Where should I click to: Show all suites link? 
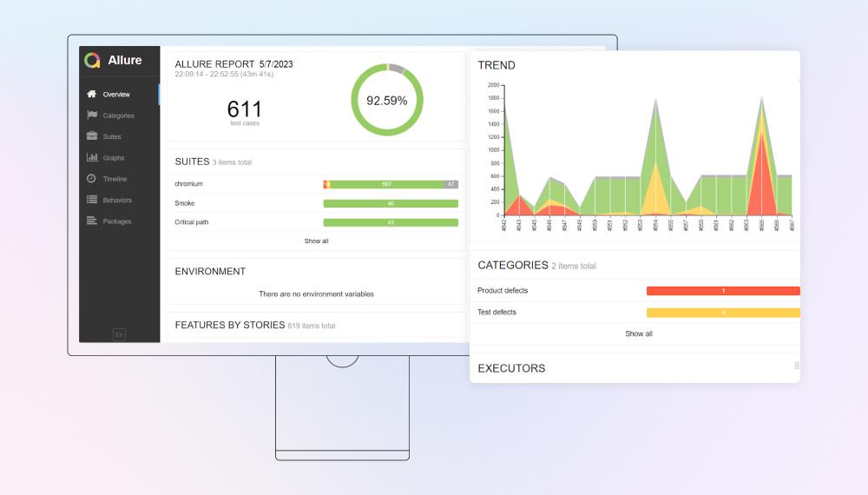(316, 241)
